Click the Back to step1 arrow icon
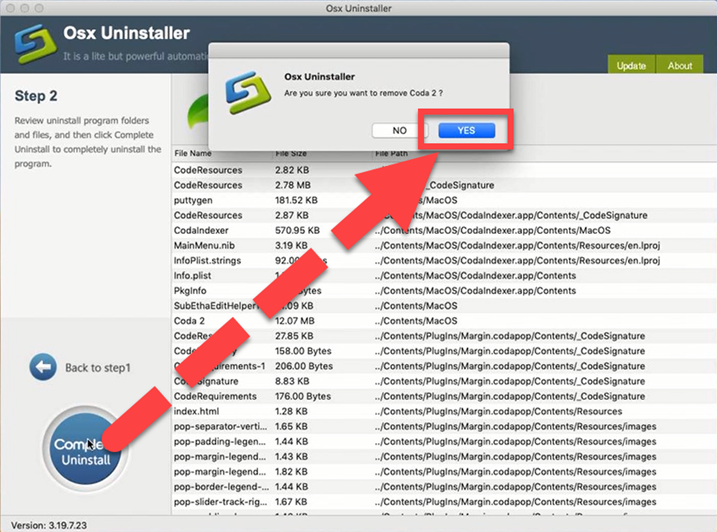 [x=43, y=367]
